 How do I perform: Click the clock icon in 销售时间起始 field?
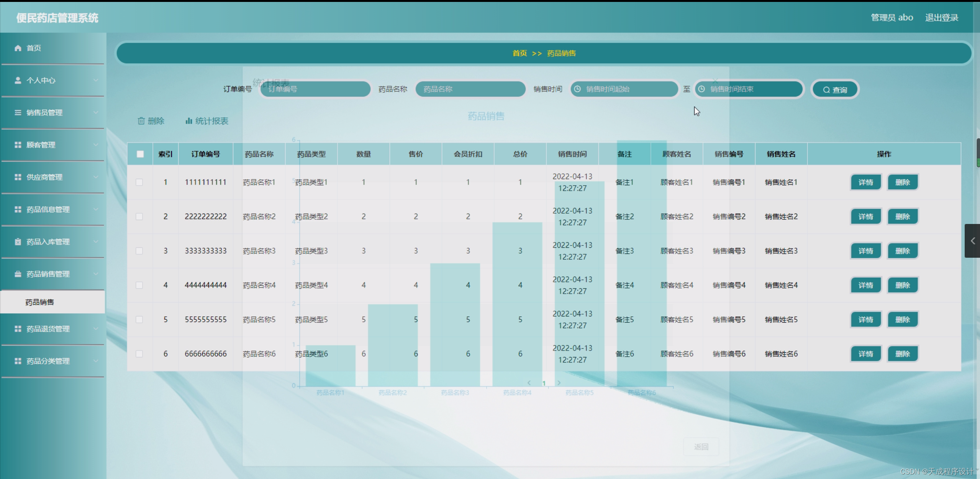point(577,89)
